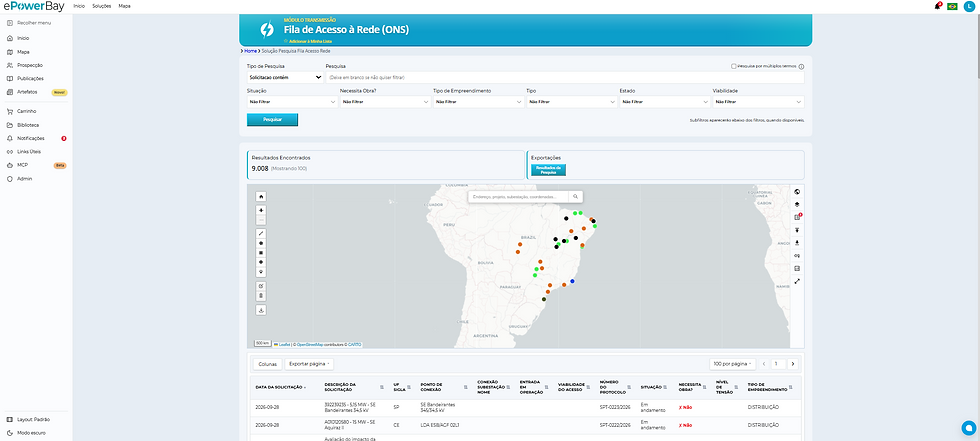Click the map frame/screenshot icon
980x441 pixels.
click(x=798, y=269)
